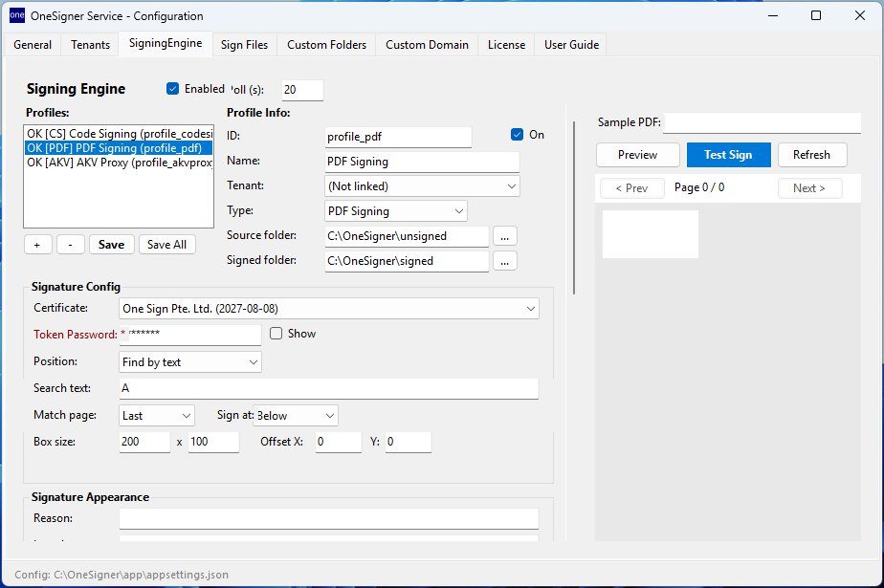The width and height of the screenshot is (884, 588).
Task: Remove profile with the minus button
Action: click(x=71, y=245)
